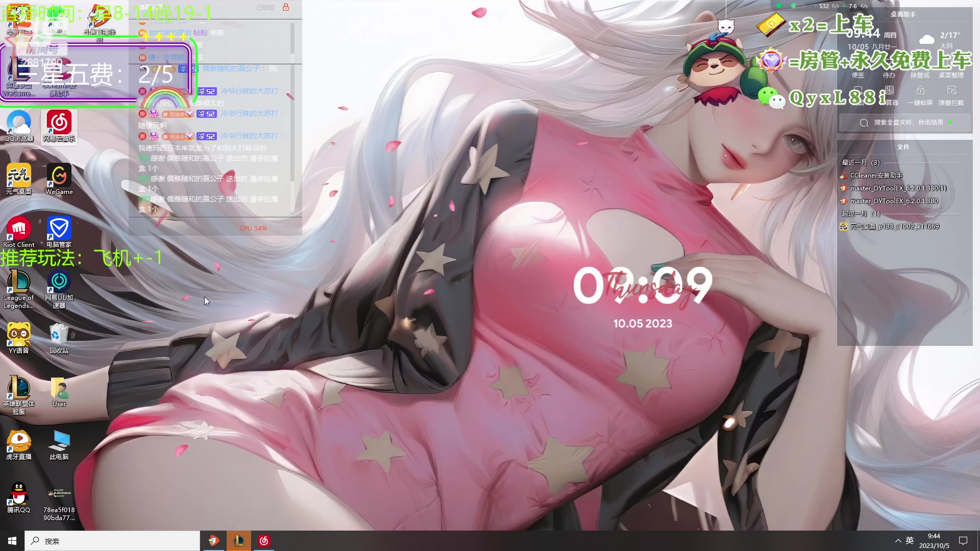Open the WeGame desktop shortcut
980x551 pixels.
(x=59, y=177)
